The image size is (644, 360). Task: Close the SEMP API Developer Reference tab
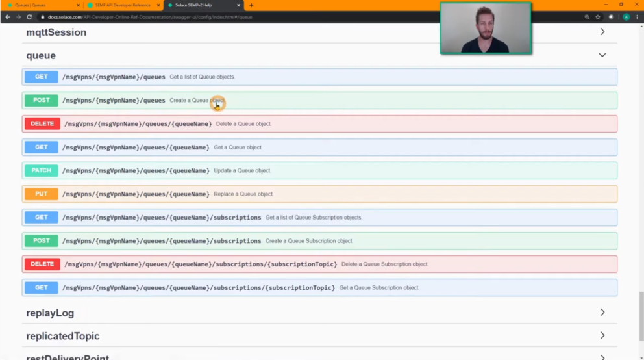point(158,5)
